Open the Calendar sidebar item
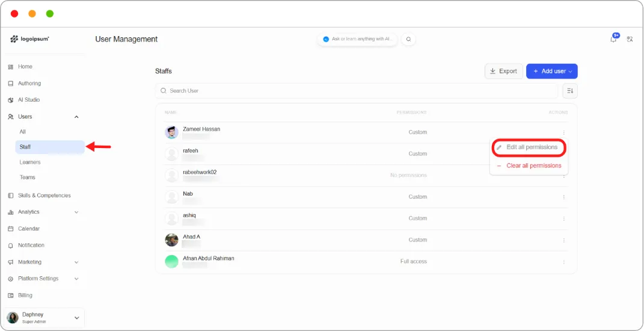 point(29,229)
